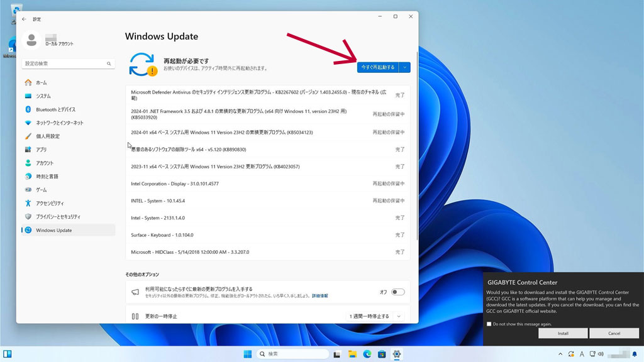Check 'Do not show this message again'
644x362 pixels.
pos(489,324)
